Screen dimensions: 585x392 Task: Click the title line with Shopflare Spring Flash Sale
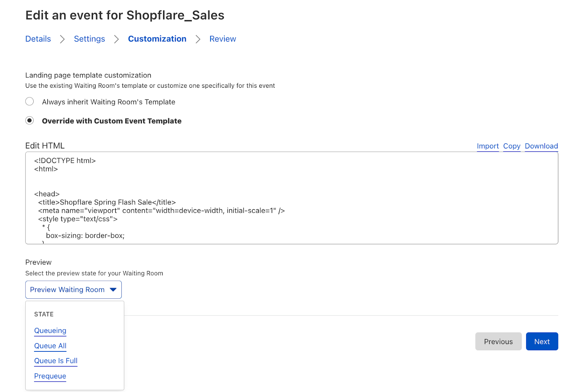click(107, 202)
